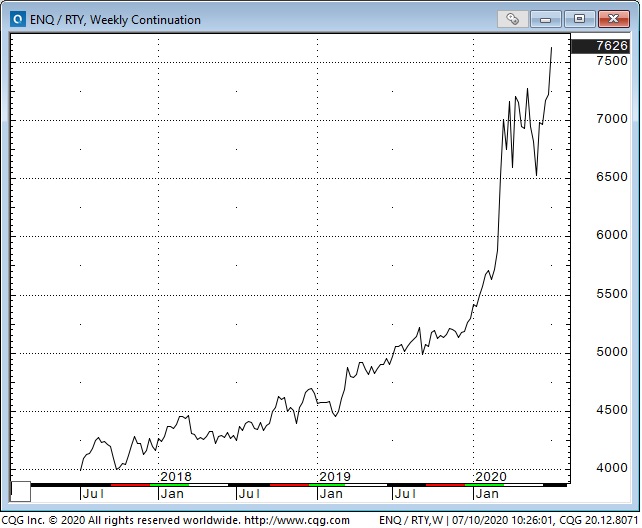This screenshot has height=528, width=642.
Task: Open the http://www.cqg.com link
Action: [x=297, y=521]
